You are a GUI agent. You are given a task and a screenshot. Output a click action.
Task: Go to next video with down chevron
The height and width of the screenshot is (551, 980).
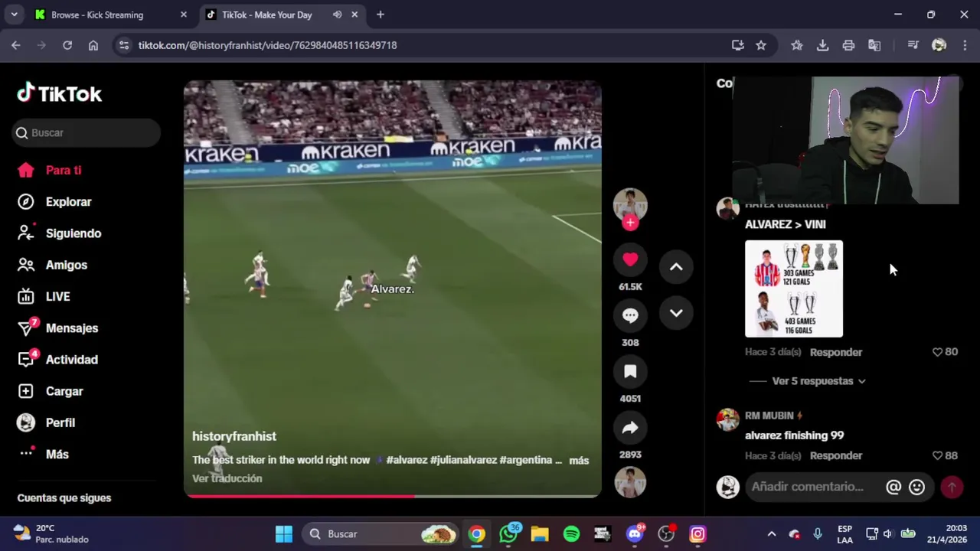pyautogui.click(x=676, y=313)
